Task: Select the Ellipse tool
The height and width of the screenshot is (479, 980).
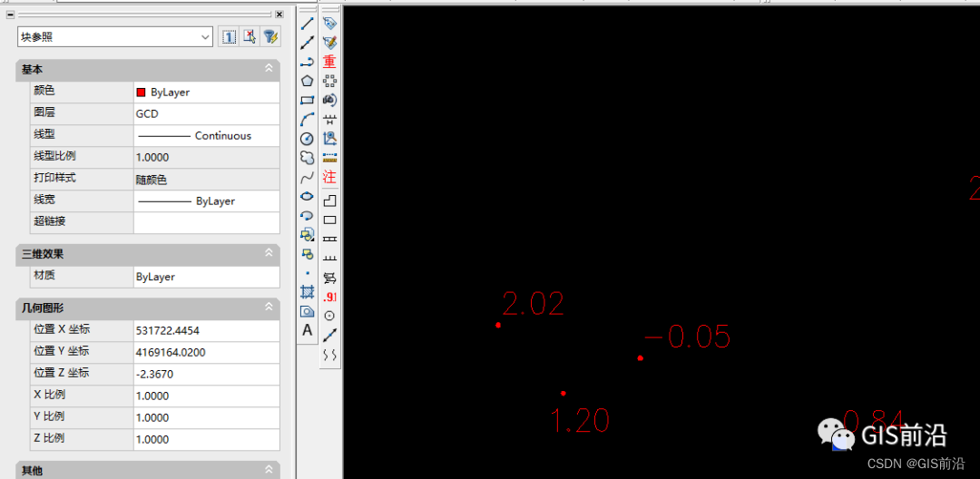Action: 307,196
